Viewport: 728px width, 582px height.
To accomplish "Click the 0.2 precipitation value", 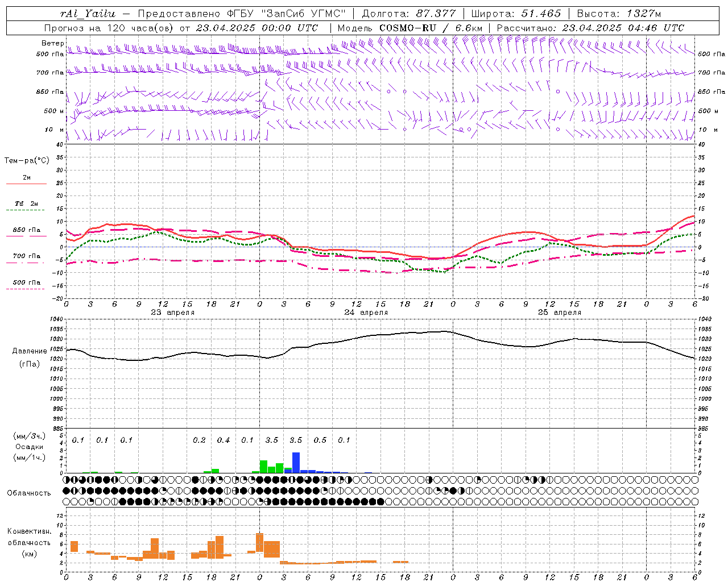I will pos(199,440).
